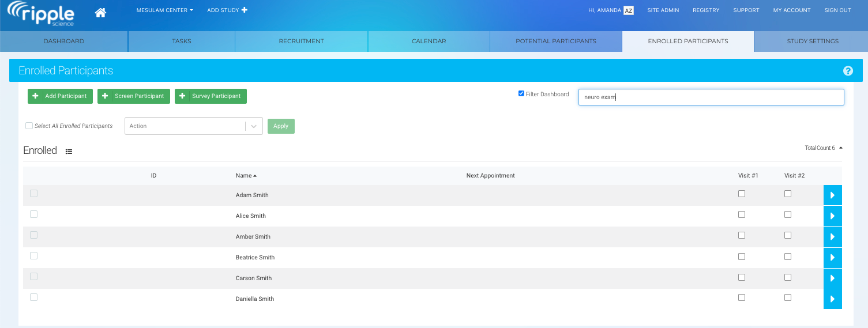Uncheck the Filter Dashboard checkbox
Screen dimensions: 868x328
click(x=521, y=93)
